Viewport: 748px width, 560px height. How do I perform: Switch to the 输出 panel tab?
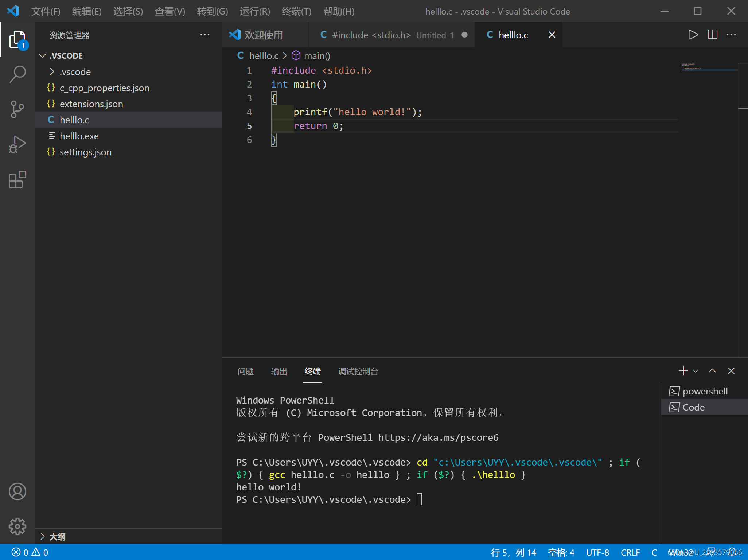279,371
